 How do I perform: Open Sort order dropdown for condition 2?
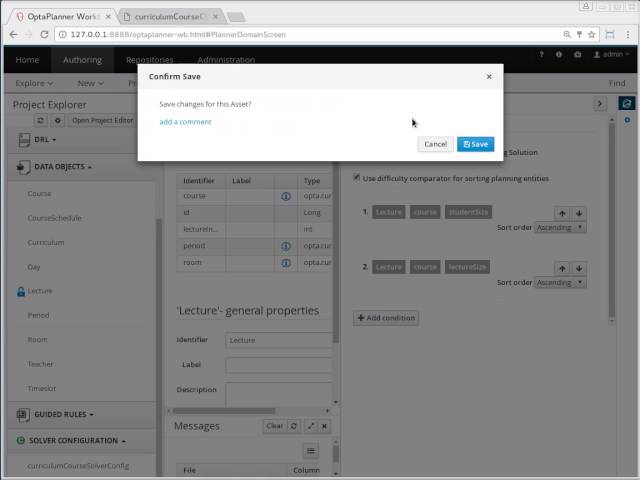point(560,282)
